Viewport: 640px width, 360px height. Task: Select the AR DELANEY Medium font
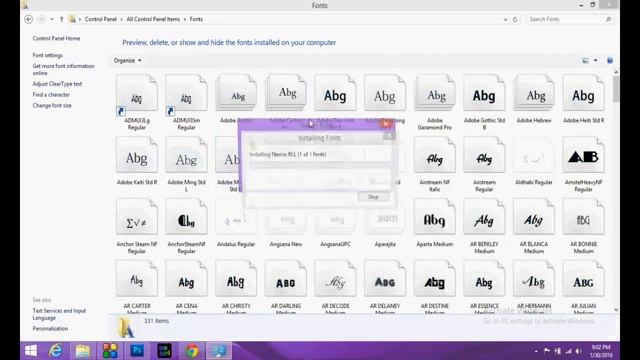[385, 279]
